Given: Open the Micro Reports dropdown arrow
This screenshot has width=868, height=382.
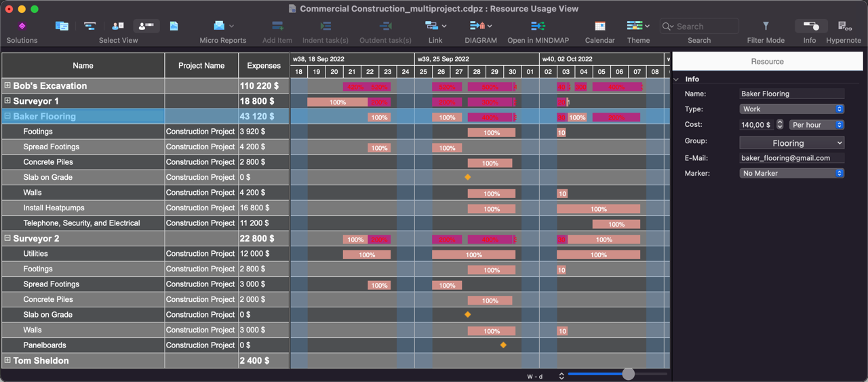Looking at the screenshot, I should click(x=232, y=26).
